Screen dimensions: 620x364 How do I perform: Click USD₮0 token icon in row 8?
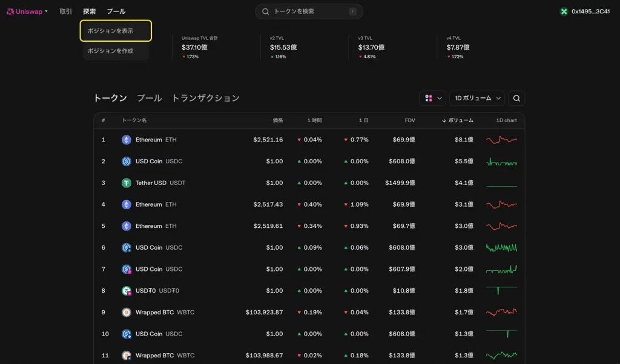[x=126, y=291]
